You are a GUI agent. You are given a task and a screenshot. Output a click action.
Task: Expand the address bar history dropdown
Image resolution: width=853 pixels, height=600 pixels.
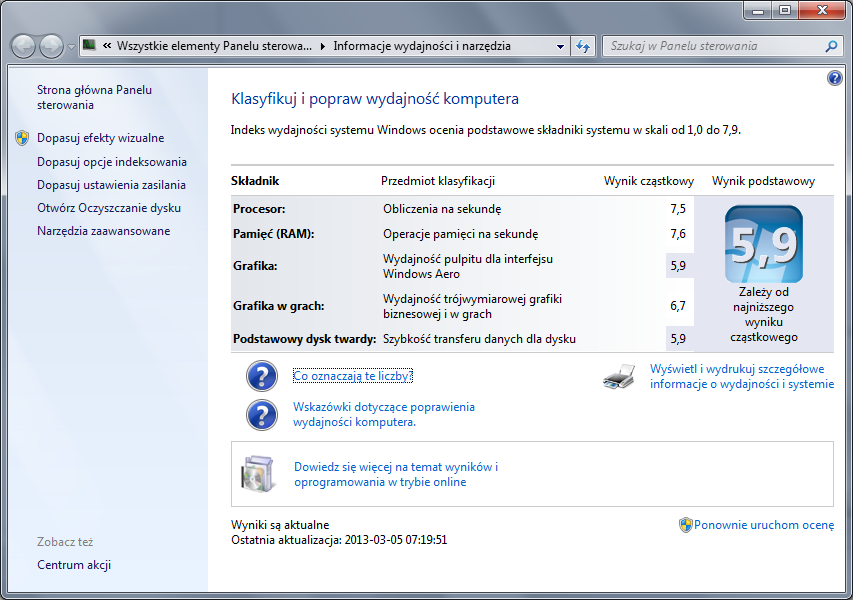click(x=560, y=46)
